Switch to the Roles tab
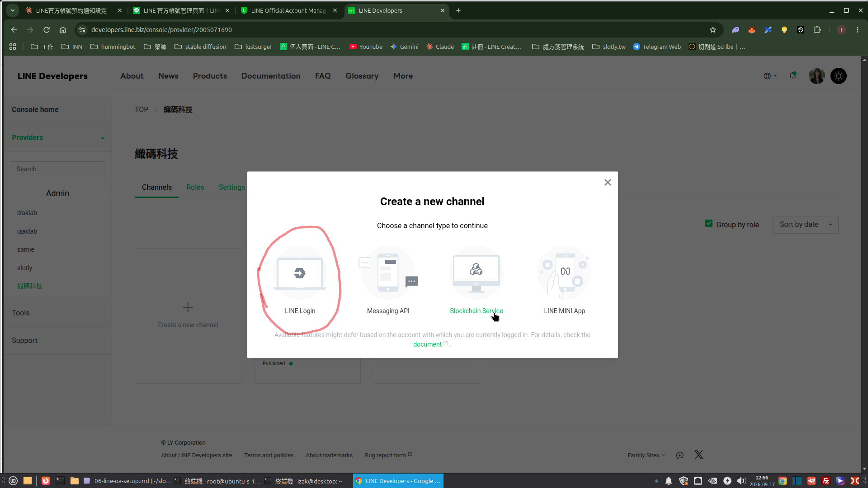868x488 pixels. click(195, 187)
